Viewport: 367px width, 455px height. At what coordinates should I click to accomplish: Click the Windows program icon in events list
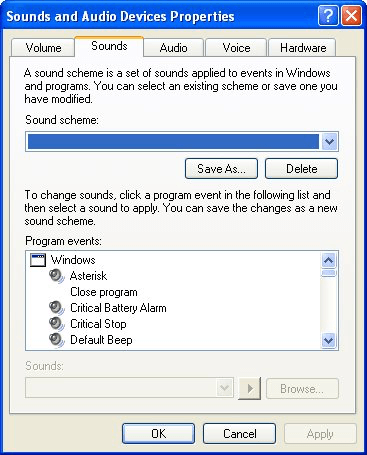[38, 260]
